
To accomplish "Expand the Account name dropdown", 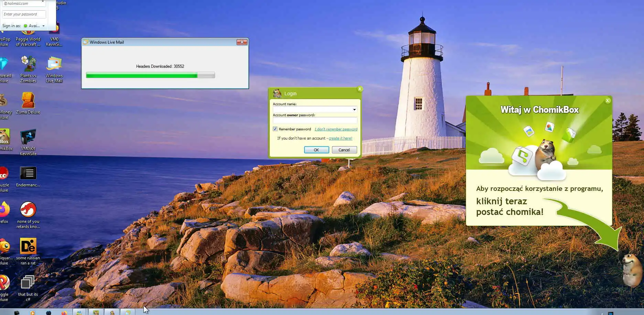I will tap(354, 110).
